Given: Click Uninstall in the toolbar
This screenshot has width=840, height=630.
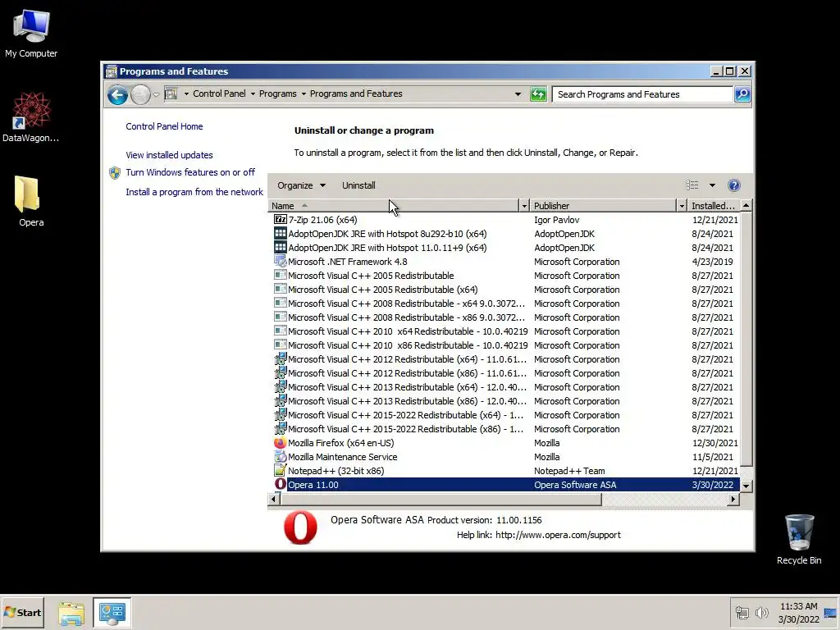Looking at the screenshot, I should 358,185.
